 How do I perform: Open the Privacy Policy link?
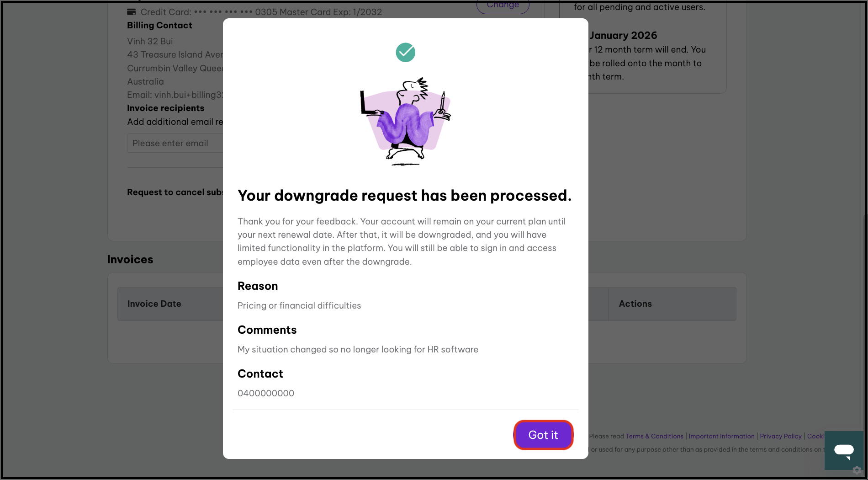tap(780, 436)
